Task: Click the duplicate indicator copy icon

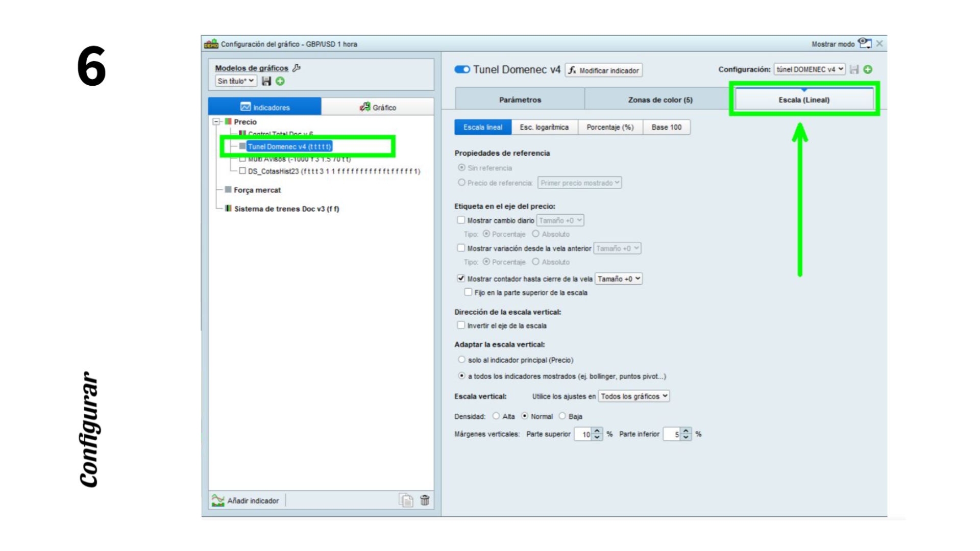Action: (x=406, y=500)
